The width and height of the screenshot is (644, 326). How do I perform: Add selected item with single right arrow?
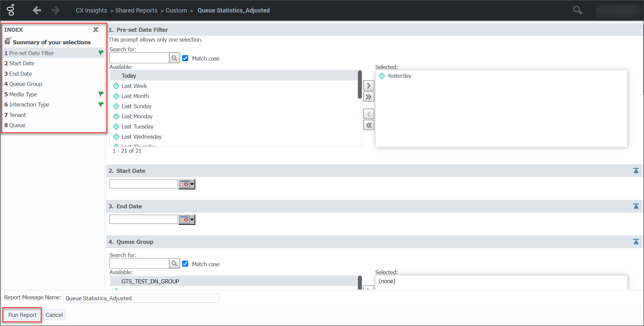[369, 86]
